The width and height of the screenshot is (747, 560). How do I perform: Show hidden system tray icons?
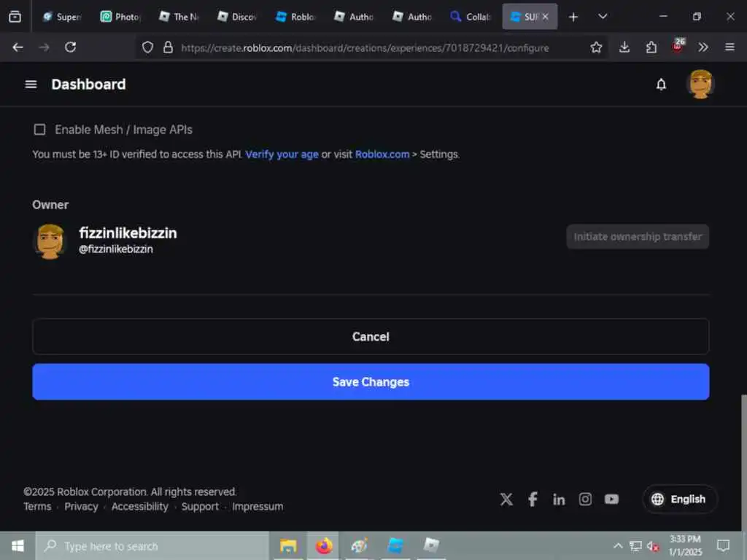point(618,545)
